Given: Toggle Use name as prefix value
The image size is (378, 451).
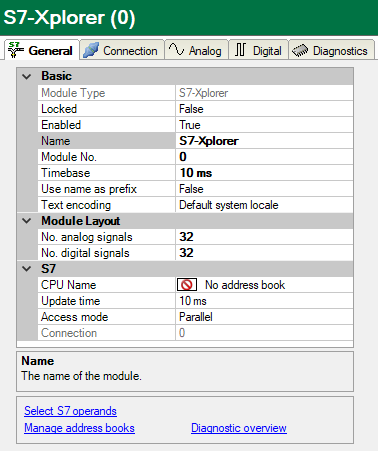Looking at the screenshot, I should coord(264,189).
